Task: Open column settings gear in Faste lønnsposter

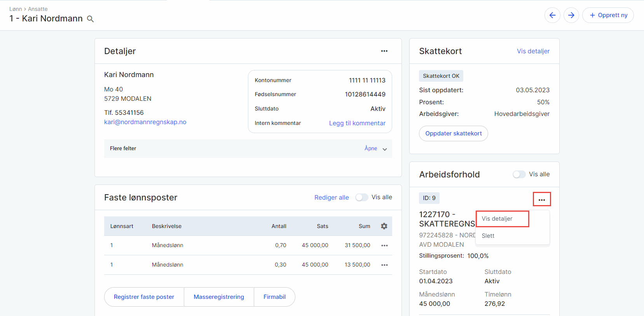Action: click(384, 226)
